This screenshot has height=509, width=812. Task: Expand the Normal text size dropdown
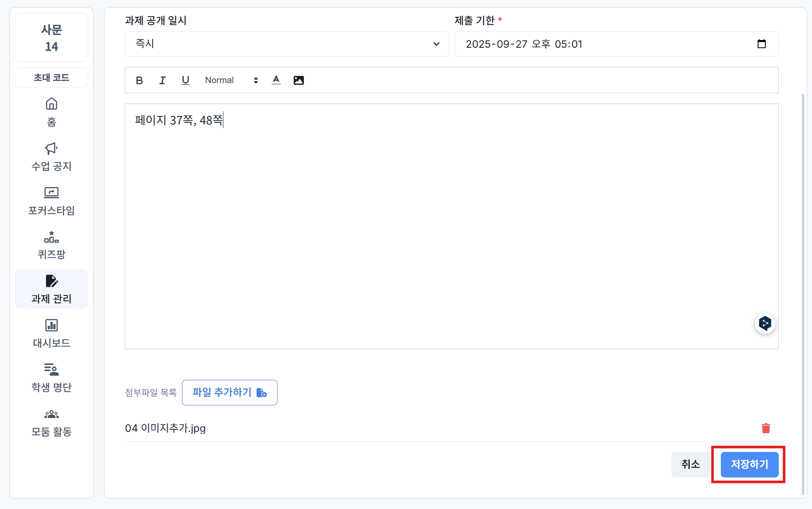231,80
